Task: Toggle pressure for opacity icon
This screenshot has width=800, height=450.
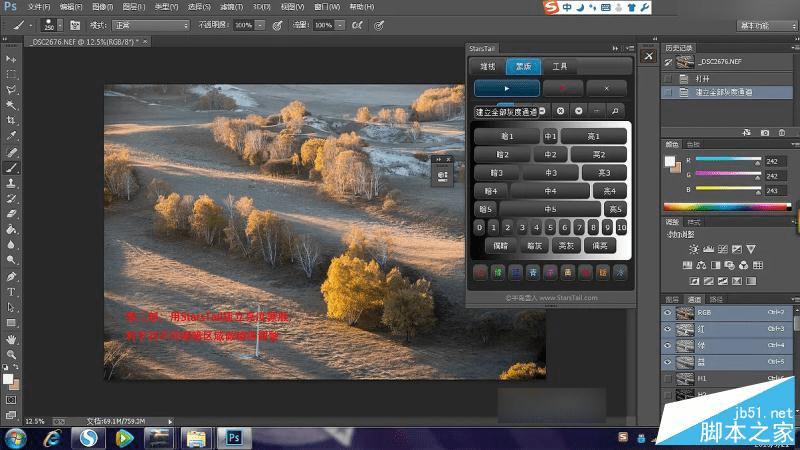Action: click(278, 25)
